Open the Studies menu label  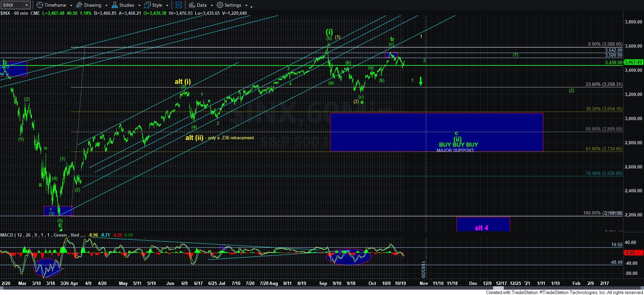point(127,5)
